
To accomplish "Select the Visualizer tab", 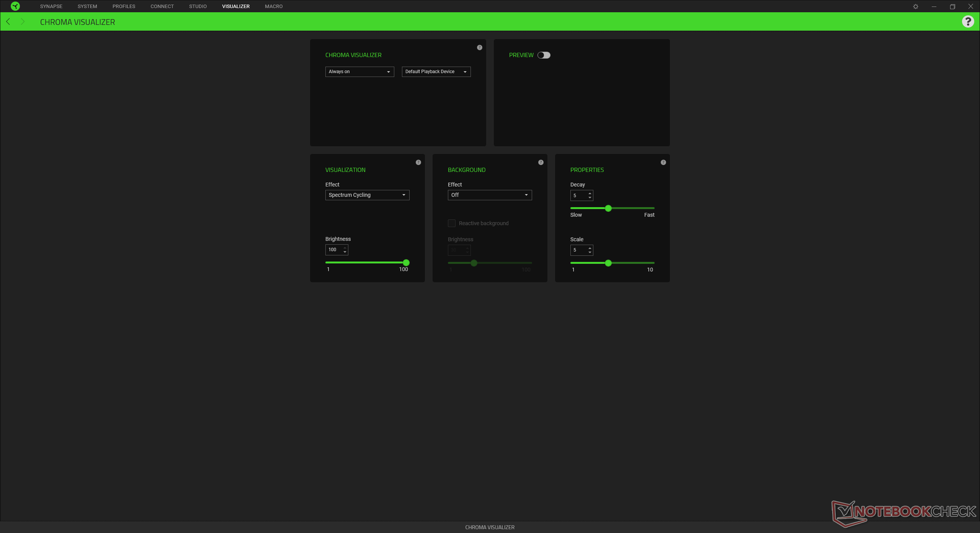I will (236, 7).
